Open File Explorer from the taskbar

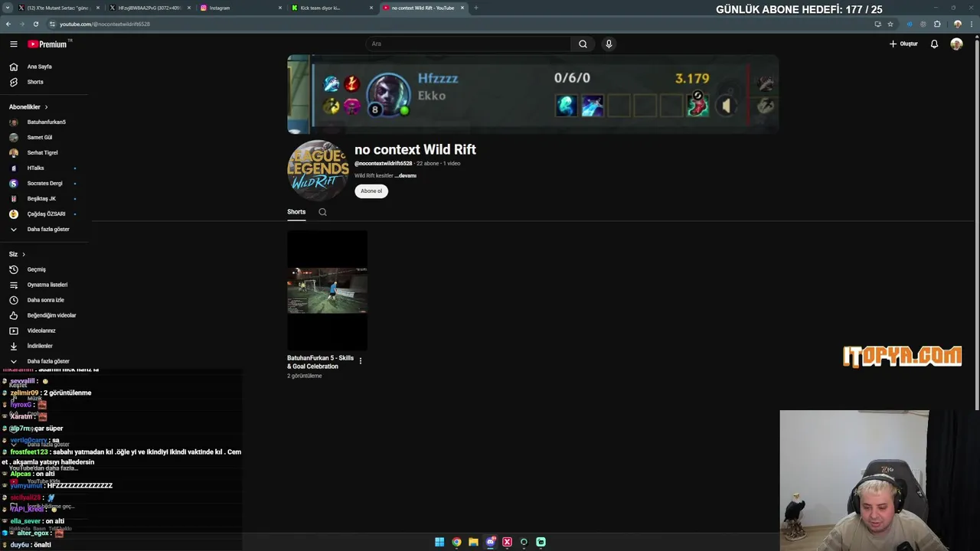click(x=473, y=542)
